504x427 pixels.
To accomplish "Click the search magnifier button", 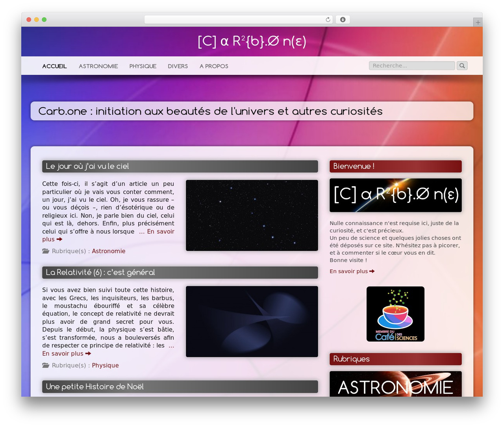I will point(462,66).
